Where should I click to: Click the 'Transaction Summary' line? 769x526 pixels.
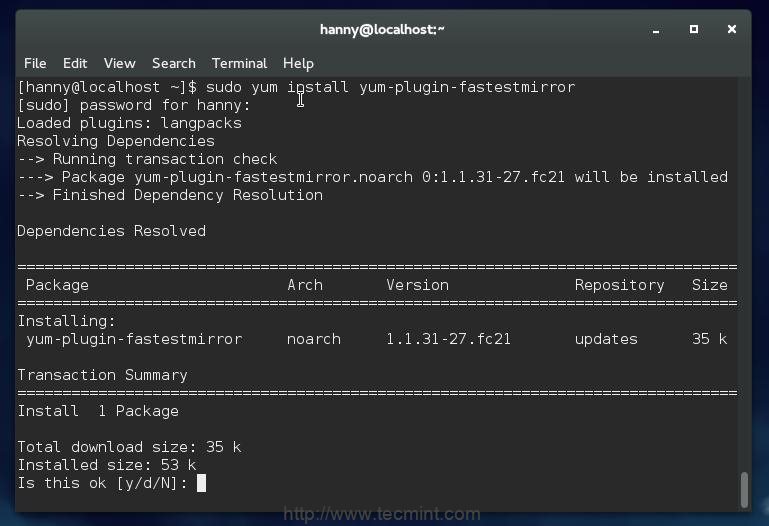point(102,375)
